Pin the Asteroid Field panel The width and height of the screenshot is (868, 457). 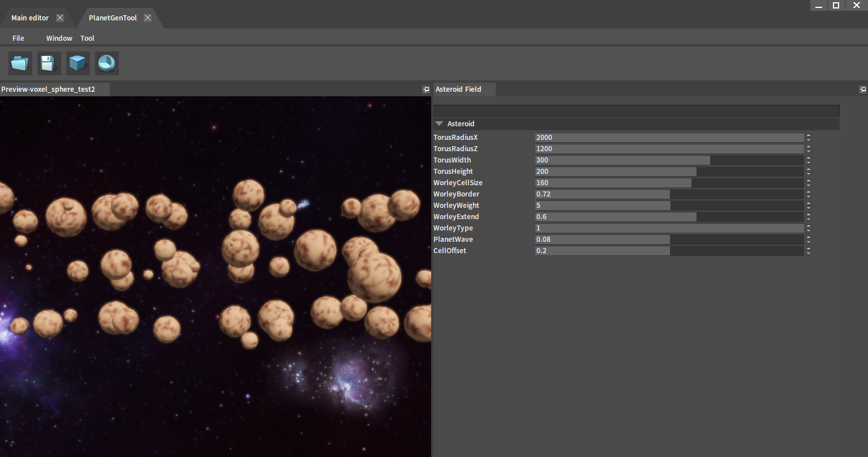[862, 89]
